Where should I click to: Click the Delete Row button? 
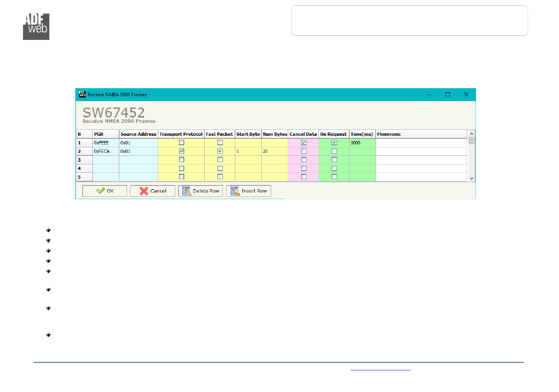point(201,191)
